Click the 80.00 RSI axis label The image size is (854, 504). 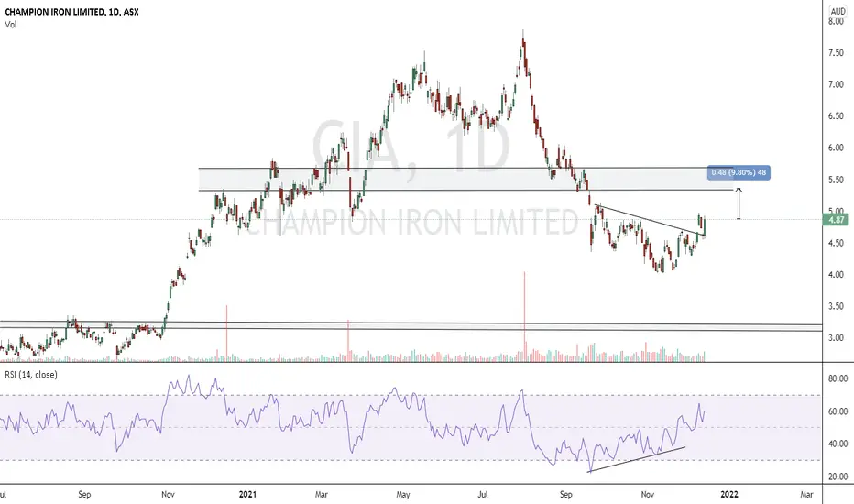tap(838, 378)
